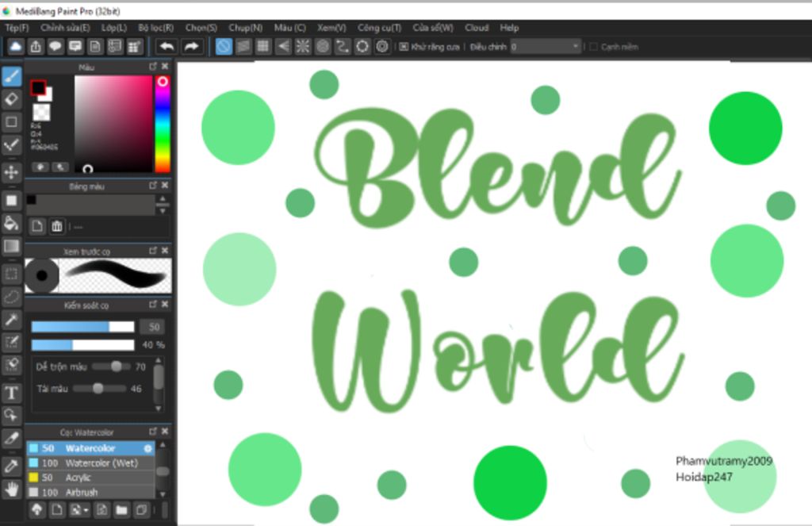
Task: Click the export/share icon in the toolbar
Action: (35, 47)
